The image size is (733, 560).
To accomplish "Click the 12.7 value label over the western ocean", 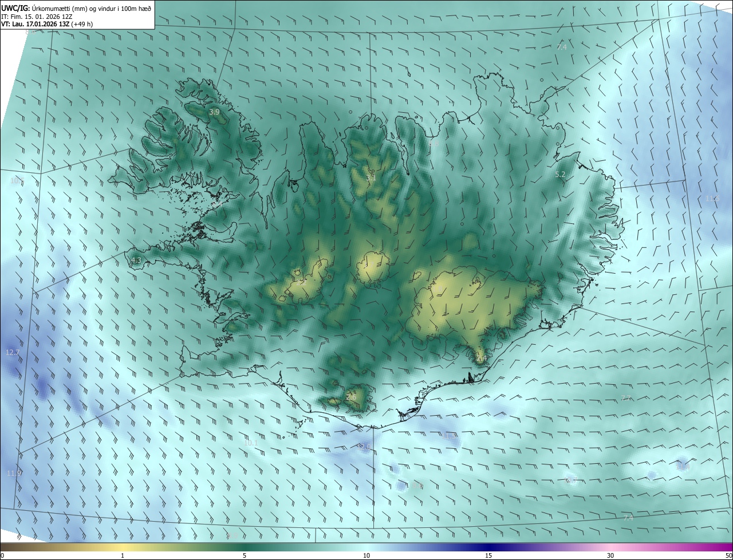I will pyautogui.click(x=13, y=352).
